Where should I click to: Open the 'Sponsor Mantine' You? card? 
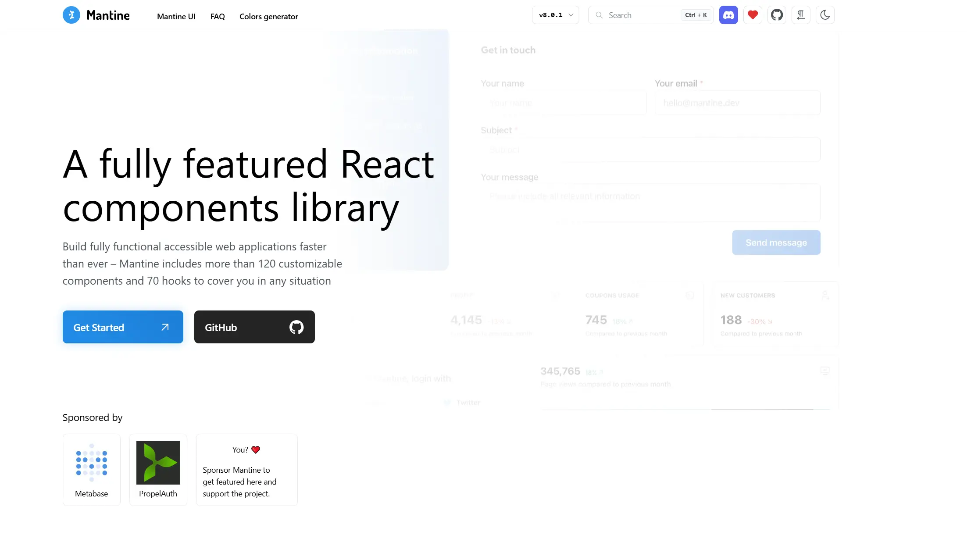(x=246, y=470)
